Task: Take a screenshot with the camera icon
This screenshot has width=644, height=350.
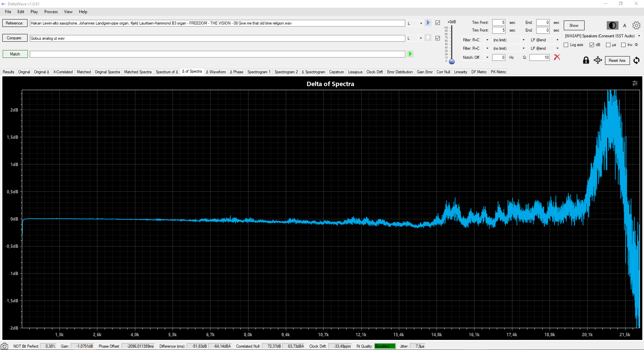Action: coord(4,346)
